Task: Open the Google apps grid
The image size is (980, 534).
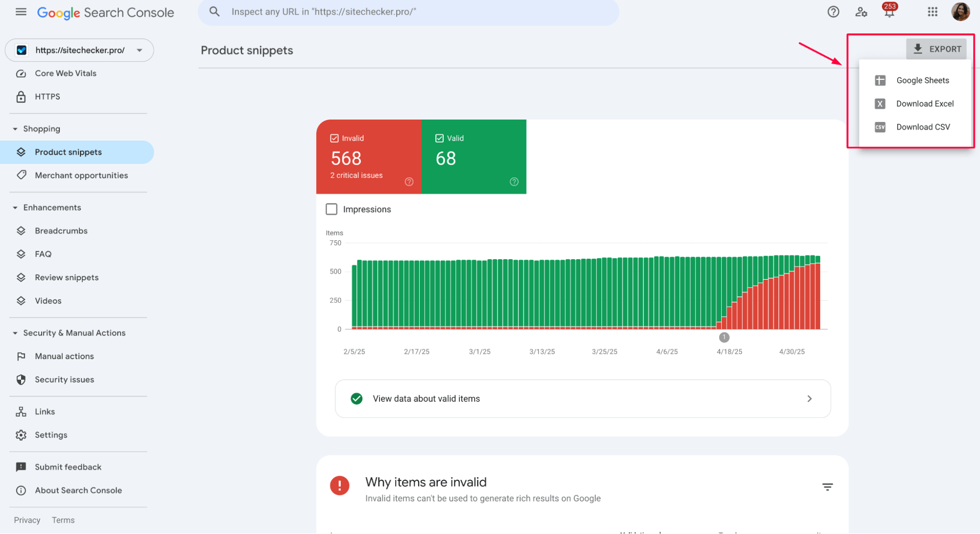Action: pos(932,12)
